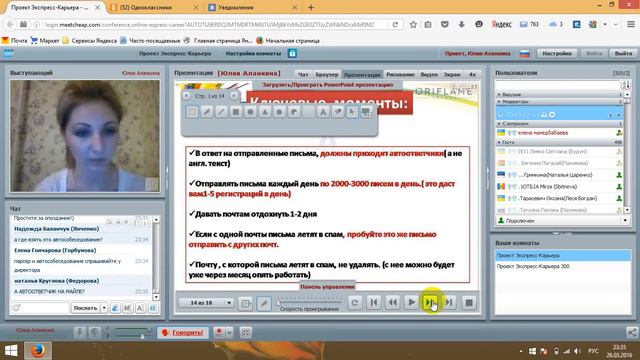Click the sort users icon beside search field

(x=626, y=85)
